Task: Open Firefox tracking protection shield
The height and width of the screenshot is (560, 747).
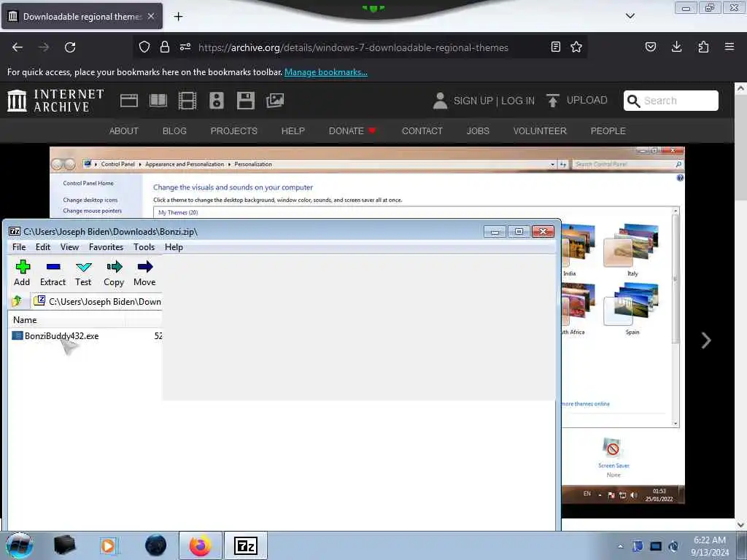Action: 144,47
